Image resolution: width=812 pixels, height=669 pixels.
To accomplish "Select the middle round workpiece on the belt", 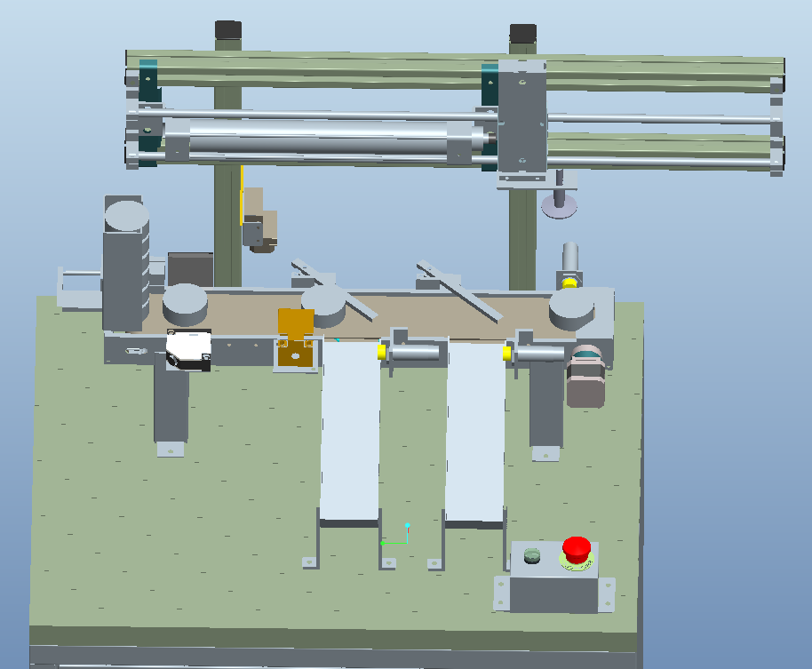I will [x=324, y=307].
